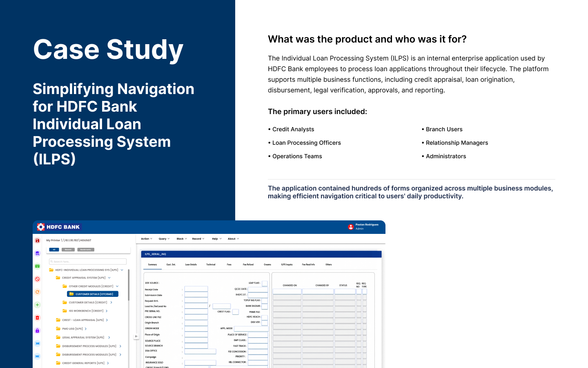Switch to the Fee Refund tab
This screenshot has height=368, width=588.
click(248, 265)
